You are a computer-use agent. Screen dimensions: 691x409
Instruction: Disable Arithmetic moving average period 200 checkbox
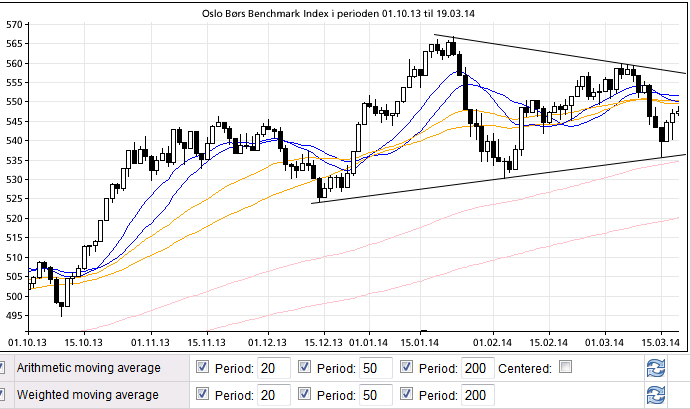(x=406, y=367)
